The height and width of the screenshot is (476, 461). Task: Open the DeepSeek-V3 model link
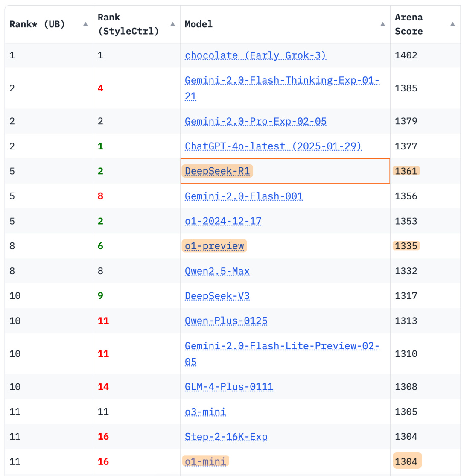(x=217, y=296)
